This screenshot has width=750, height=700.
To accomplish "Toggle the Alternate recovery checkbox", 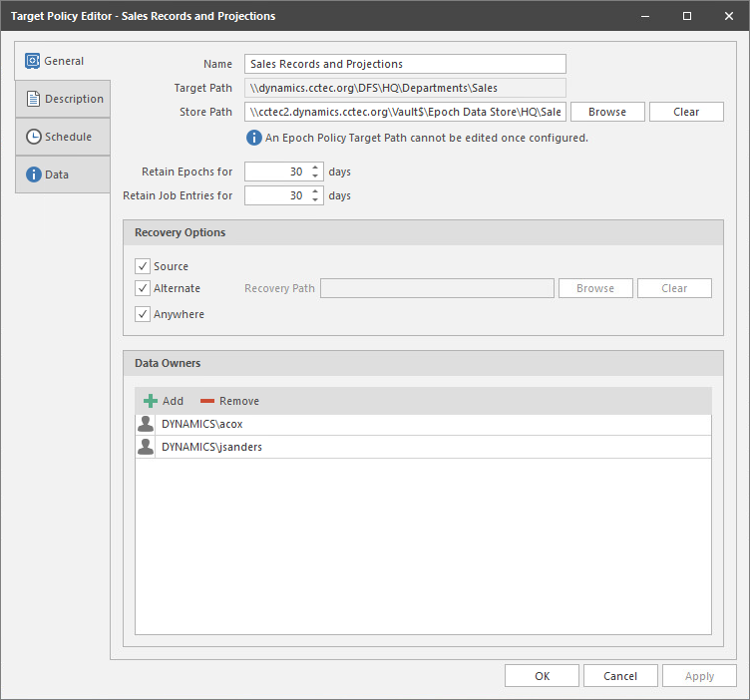I will pyautogui.click(x=142, y=288).
